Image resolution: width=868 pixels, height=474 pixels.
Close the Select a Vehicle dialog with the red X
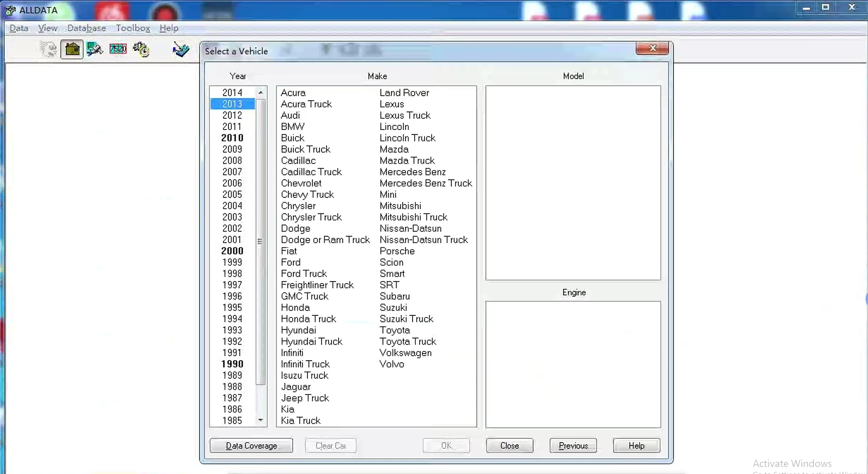tap(652, 48)
